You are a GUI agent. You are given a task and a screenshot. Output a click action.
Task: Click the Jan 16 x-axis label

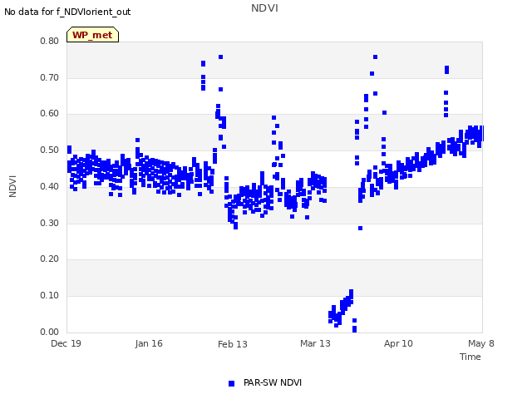[x=149, y=343]
